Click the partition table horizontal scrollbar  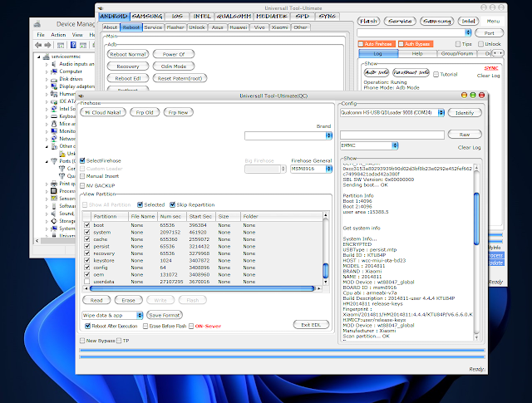coord(202,288)
